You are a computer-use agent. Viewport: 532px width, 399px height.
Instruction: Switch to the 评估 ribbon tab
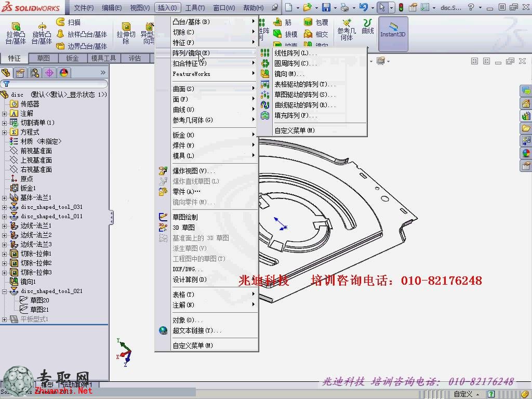tap(135, 58)
